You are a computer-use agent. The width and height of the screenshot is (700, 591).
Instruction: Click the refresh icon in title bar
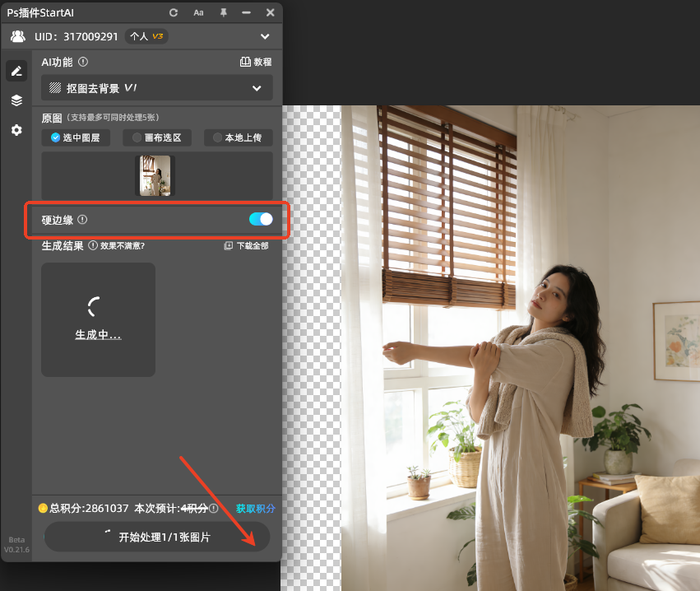click(173, 12)
